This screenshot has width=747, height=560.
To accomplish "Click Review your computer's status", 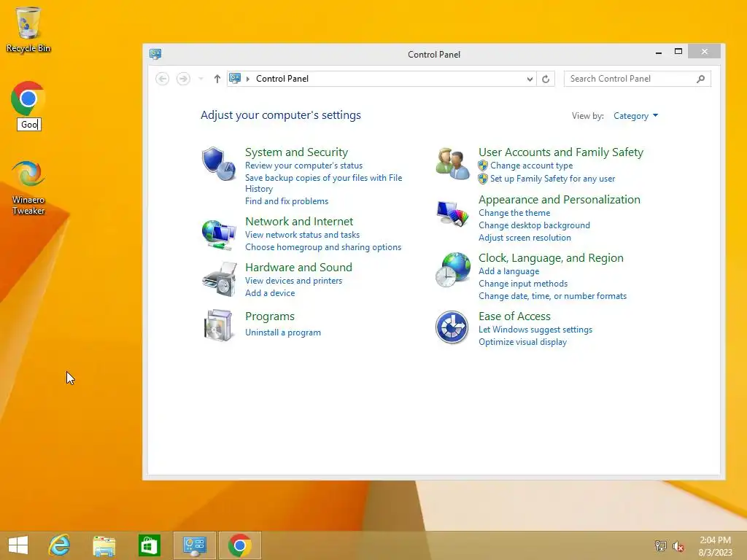I will 303,166.
